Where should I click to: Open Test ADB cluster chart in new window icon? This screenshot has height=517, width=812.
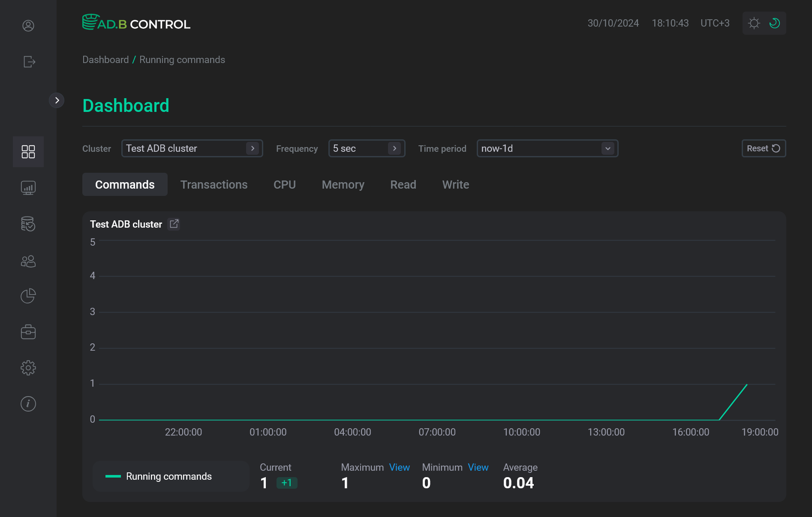[x=174, y=224]
